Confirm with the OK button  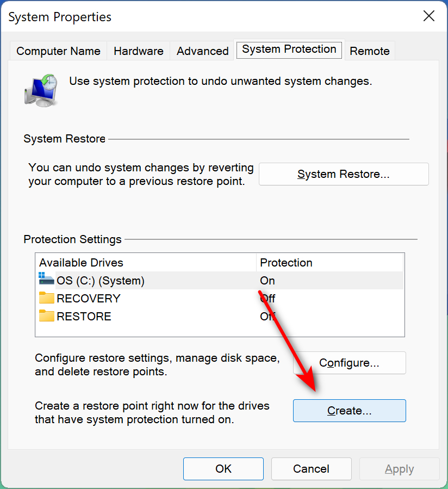pos(223,469)
